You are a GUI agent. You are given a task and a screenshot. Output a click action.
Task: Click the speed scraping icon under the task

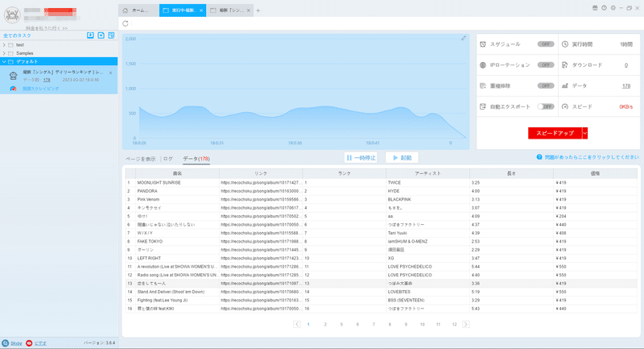13,89
